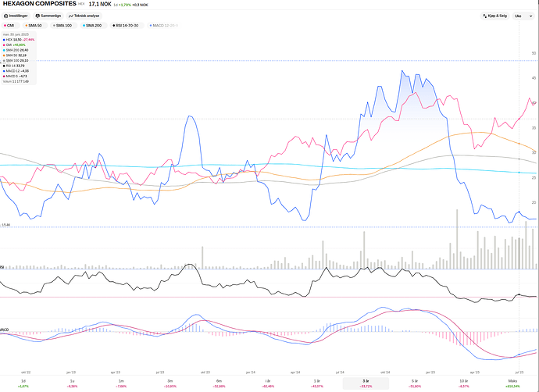The height and width of the screenshot is (392, 539).
Task: Click the HEXAGON COMPOSITES stock title
Action: 40,4
